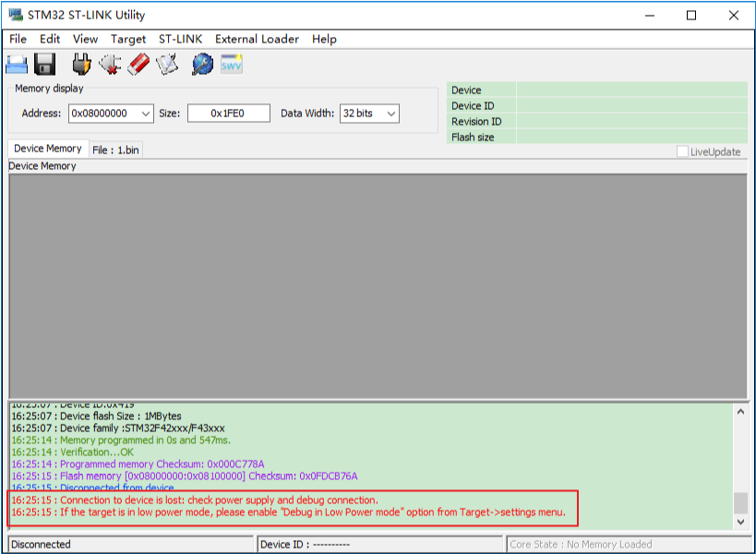
Task: Open the ST-LINK menu
Action: [x=181, y=39]
